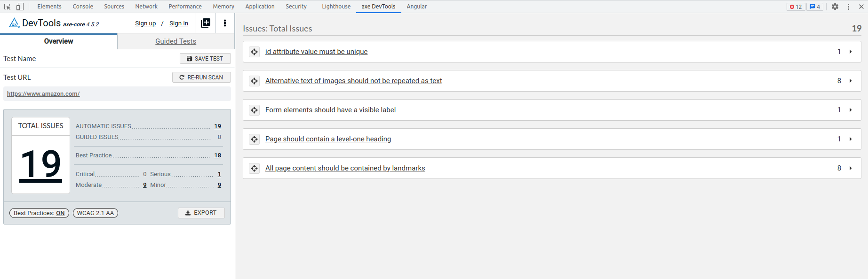Expand the level-one heading issue row
The image size is (868, 279).
point(850,139)
